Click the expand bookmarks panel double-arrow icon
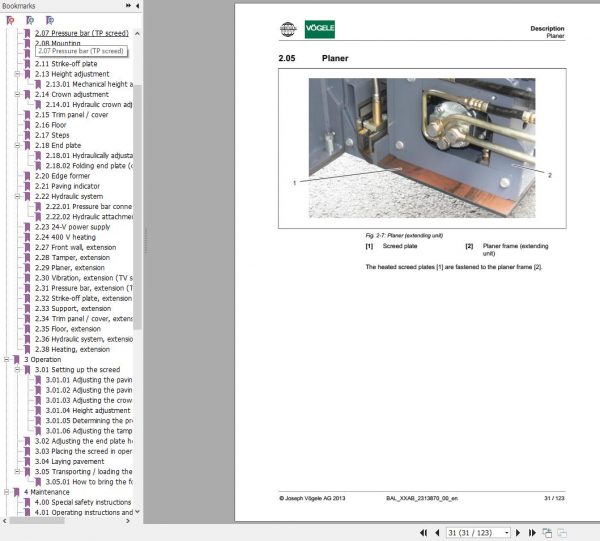Viewport: 600px width, 541px height. [128, 5]
